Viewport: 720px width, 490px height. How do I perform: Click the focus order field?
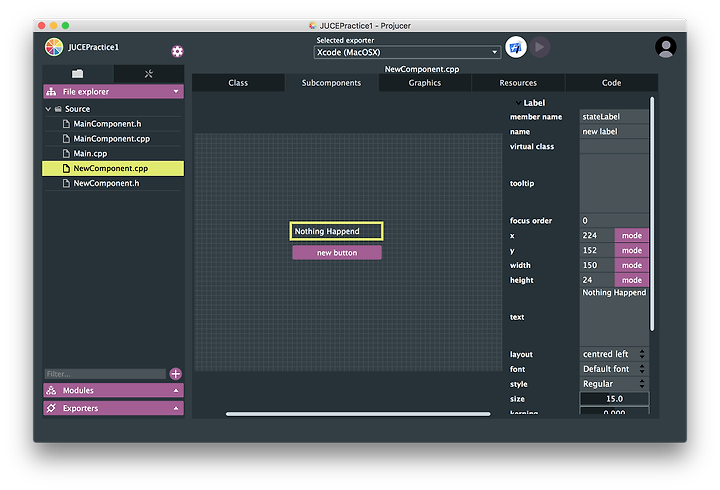point(614,220)
